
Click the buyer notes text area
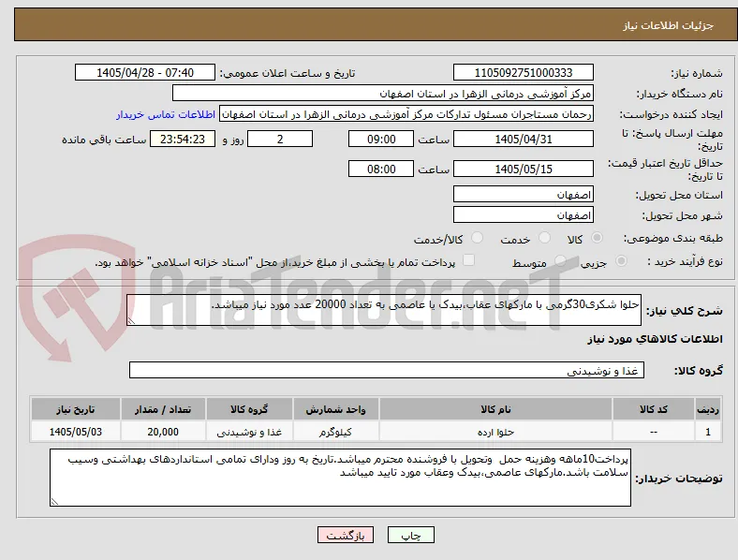(340, 478)
